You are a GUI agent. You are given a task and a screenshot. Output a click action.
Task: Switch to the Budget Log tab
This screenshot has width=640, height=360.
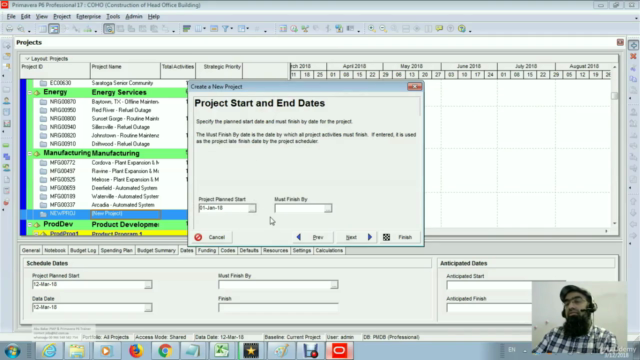tap(83, 250)
